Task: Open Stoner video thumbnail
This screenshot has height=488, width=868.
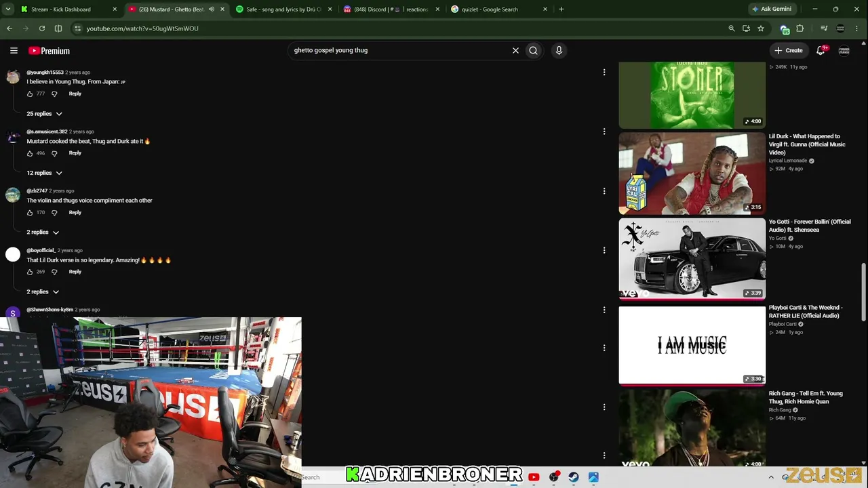Action: (x=692, y=95)
